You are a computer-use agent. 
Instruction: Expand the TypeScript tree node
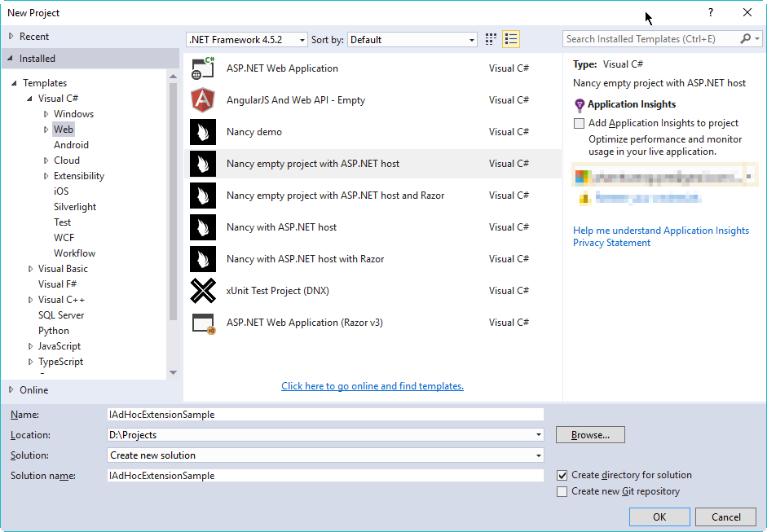[30, 362]
